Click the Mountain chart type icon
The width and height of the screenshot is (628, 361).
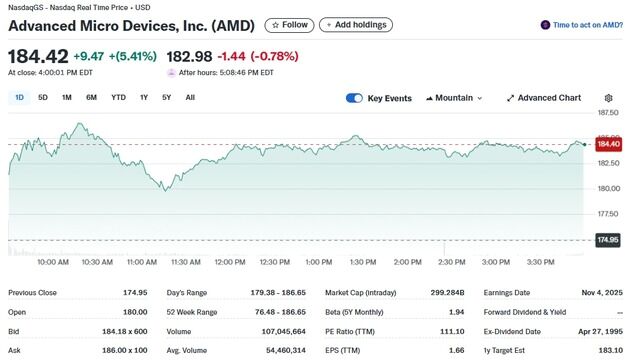point(429,98)
